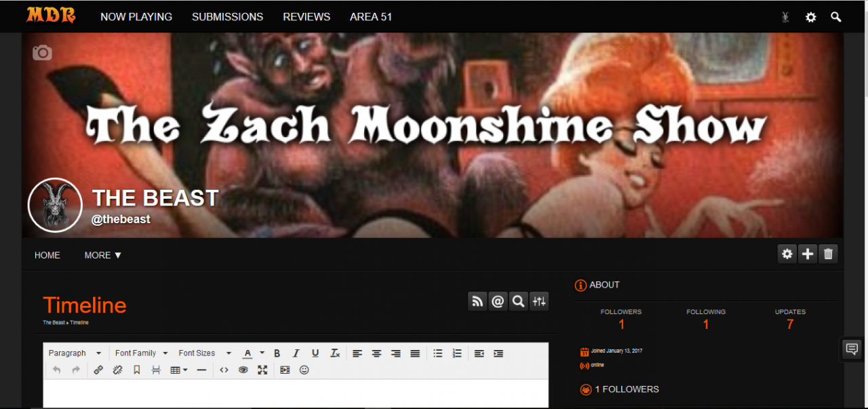The width and height of the screenshot is (868, 409).
Task: Open the search magnifier in top bar
Action: (x=836, y=17)
